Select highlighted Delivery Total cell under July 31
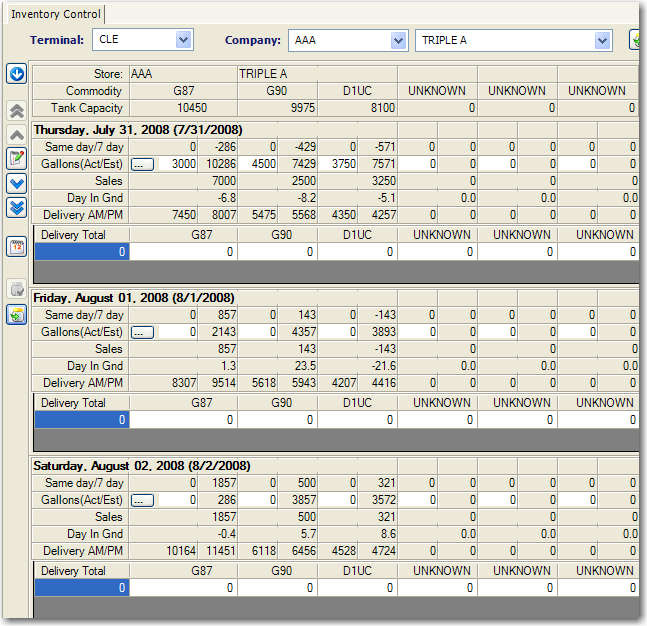 [82, 252]
